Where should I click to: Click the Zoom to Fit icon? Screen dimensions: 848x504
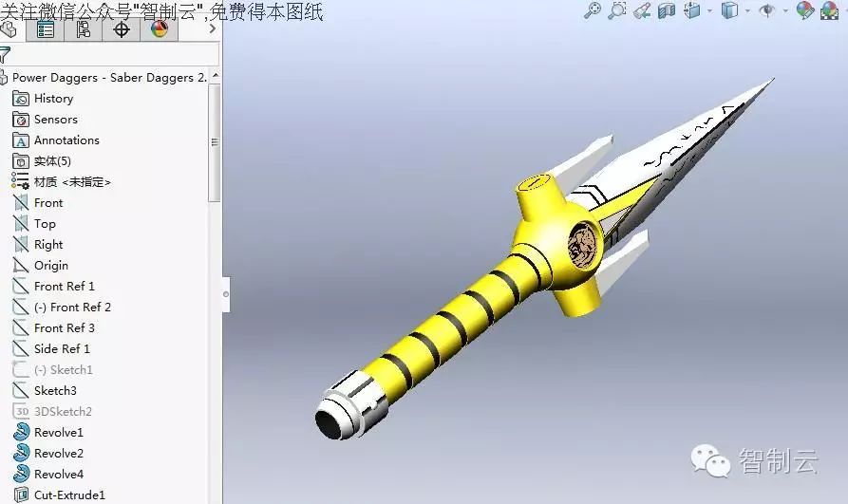click(593, 10)
